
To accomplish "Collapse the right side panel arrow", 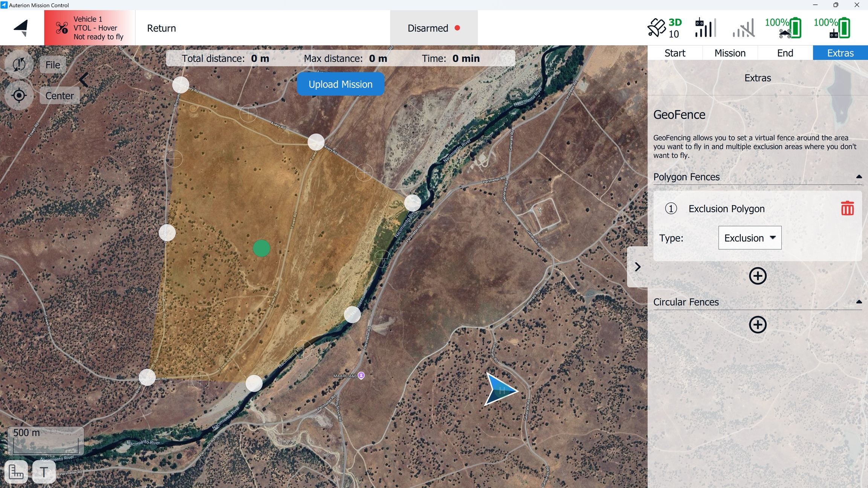I will 637,267.
